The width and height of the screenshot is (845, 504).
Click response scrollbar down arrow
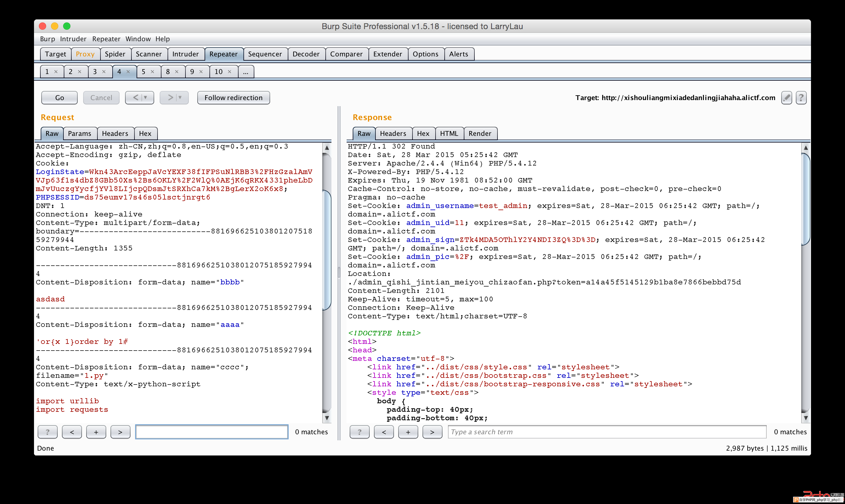(806, 418)
